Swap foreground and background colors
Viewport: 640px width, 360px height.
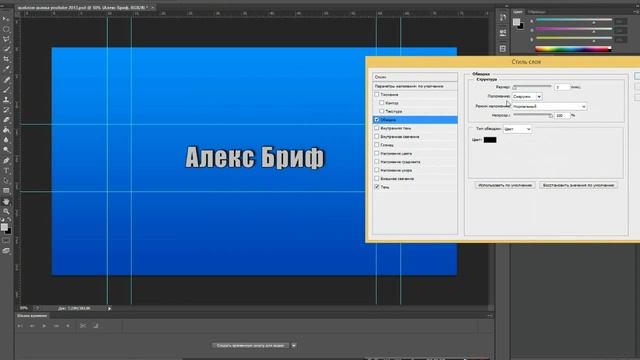9,220
